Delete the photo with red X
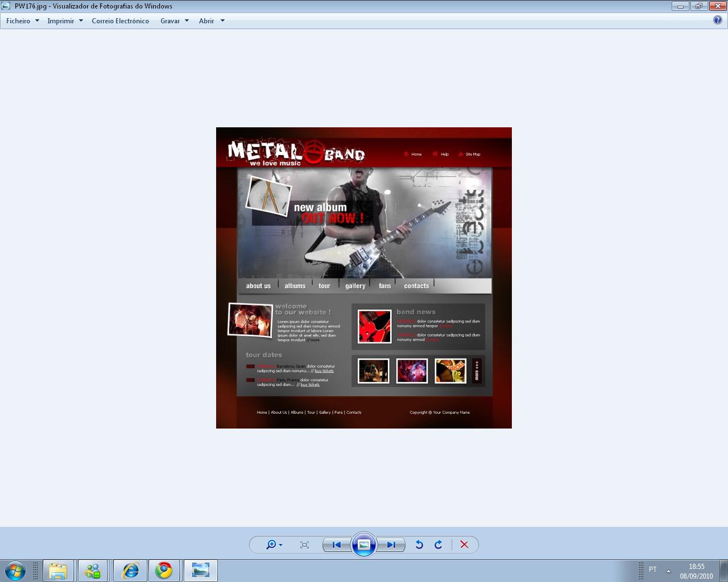This screenshot has width=728, height=582. pyautogui.click(x=464, y=544)
